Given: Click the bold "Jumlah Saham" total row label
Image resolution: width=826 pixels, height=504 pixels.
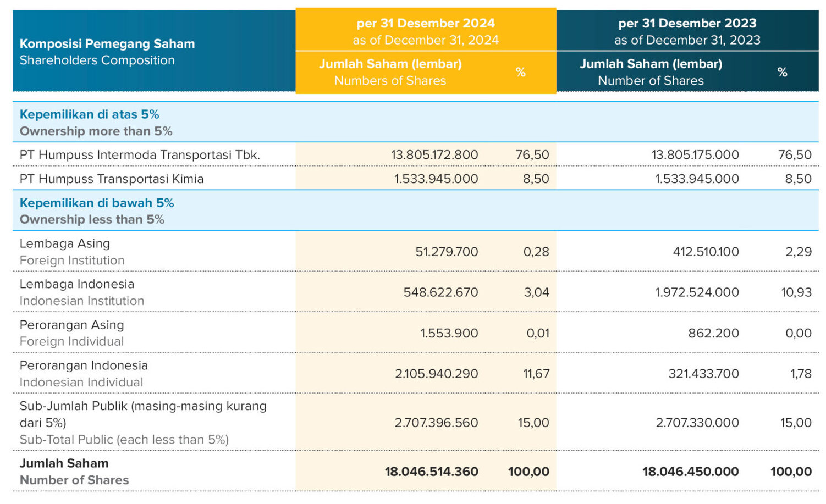Looking at the screenshot, I should 64,463.
